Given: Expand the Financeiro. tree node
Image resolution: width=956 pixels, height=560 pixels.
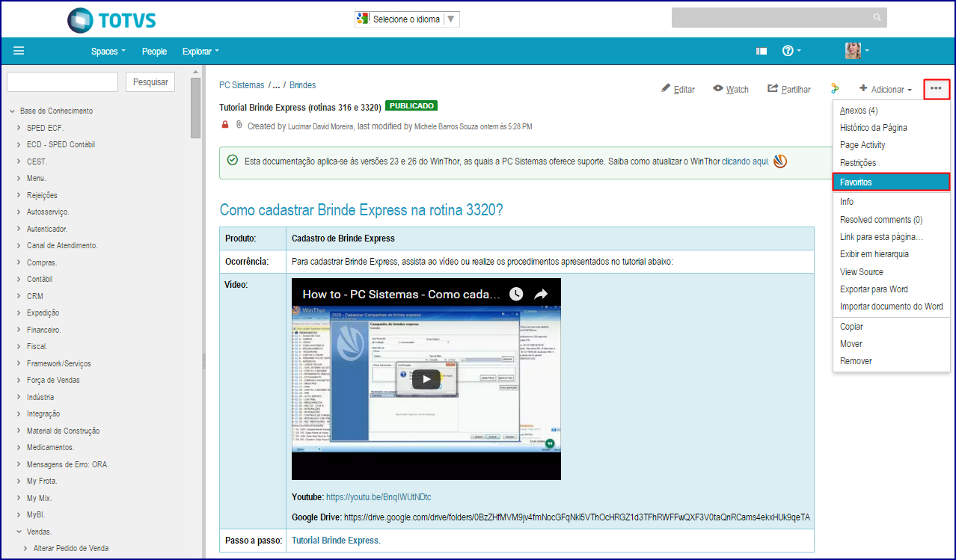Looking at the screenshot, I should pyautogui.click(x=19, y=330).
